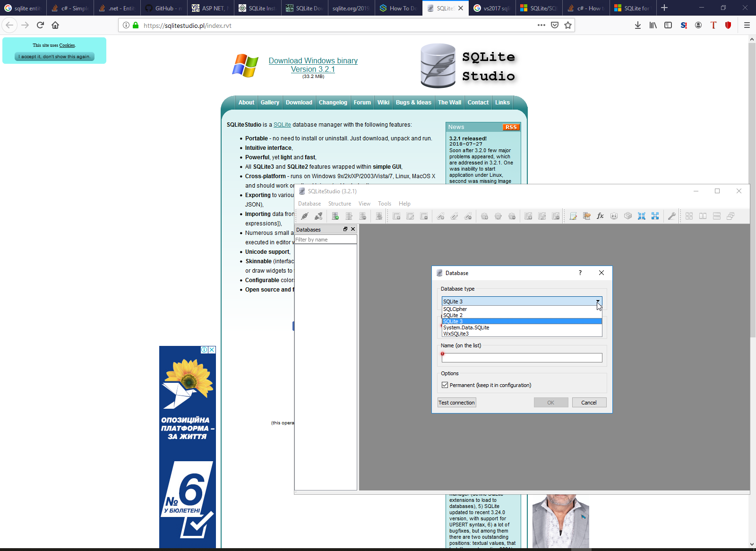
Task: Click the Filter by name field
Action: click(326, 240)
